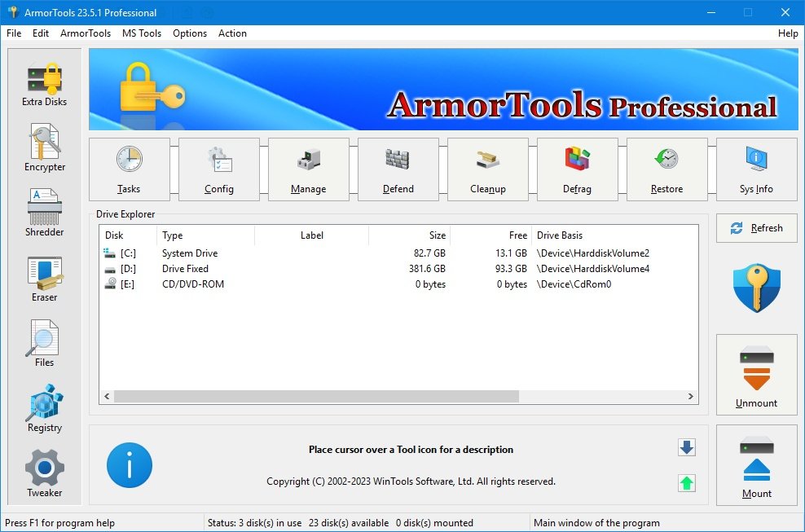Click the ArmorTools title bar icon
Screen dimensions: 805x532
[13, 12]
